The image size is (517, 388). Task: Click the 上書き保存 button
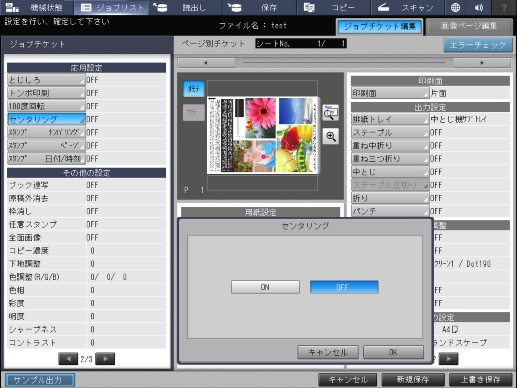(x=480, y=380)
